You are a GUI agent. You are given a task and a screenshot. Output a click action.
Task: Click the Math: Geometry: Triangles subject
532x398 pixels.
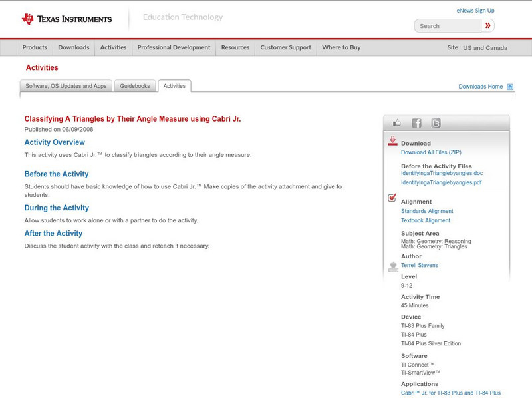coord(434,246)
